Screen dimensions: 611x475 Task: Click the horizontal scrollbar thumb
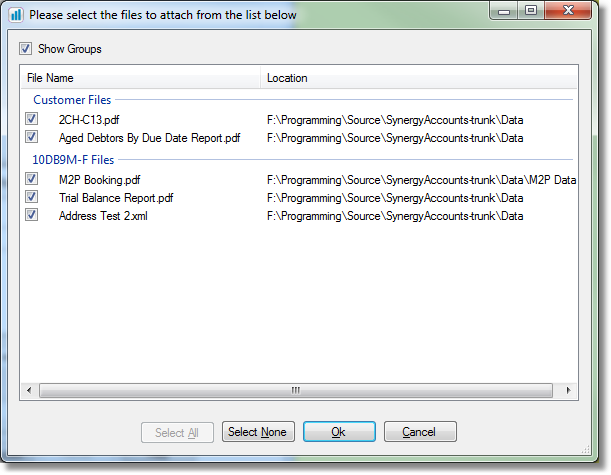295,390
